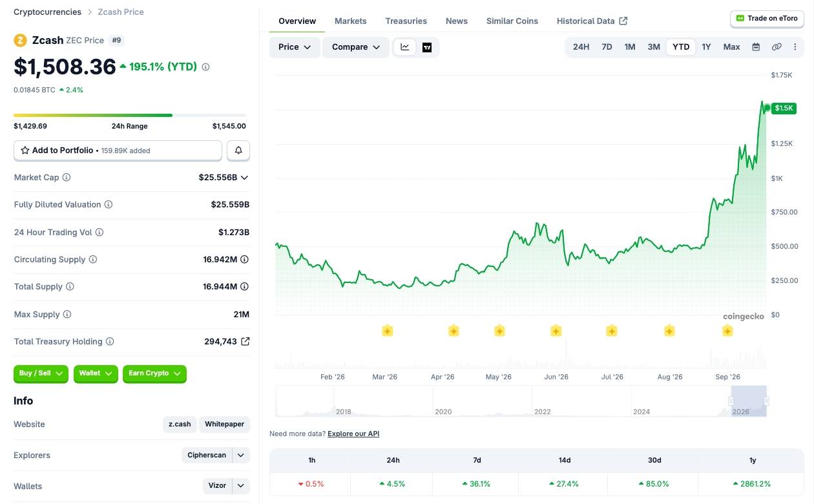Expand Explorers list chevron
This screenshot has height=504, width=814.
click(241, 455)
